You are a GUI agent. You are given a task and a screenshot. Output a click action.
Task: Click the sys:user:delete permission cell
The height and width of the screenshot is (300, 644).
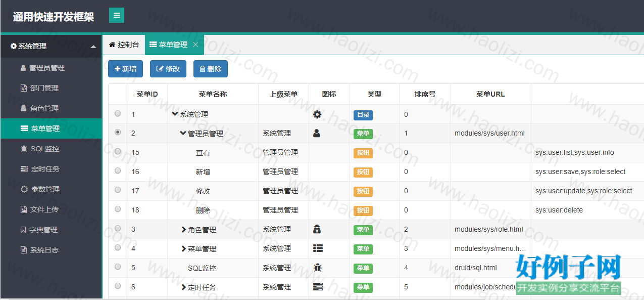click(559, 210)
